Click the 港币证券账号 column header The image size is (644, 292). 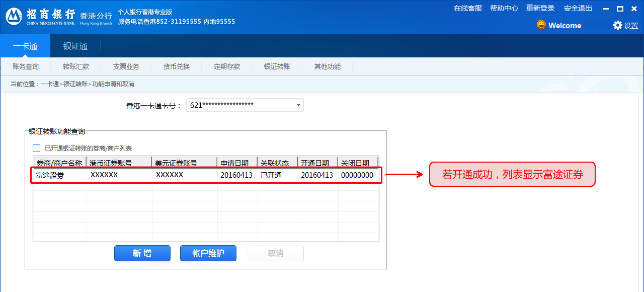coord(119,163)
